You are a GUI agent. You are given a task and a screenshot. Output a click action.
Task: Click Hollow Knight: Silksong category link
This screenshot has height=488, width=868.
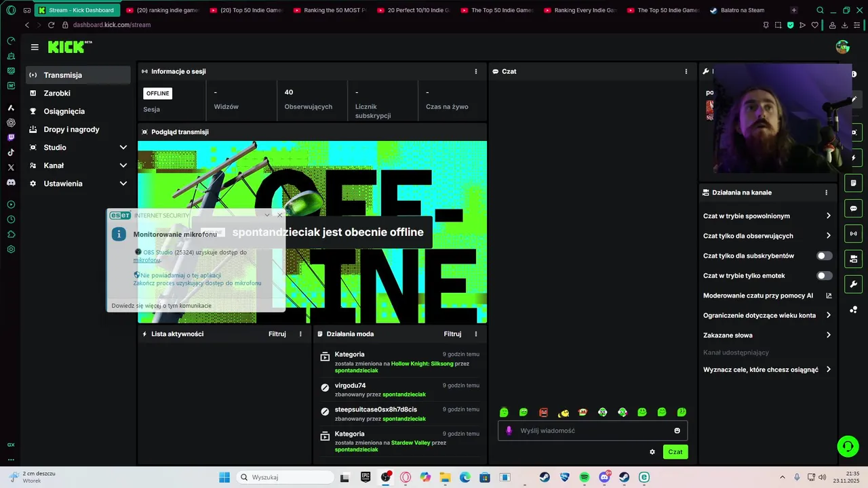pyautogui.click(x=422, y=363)
